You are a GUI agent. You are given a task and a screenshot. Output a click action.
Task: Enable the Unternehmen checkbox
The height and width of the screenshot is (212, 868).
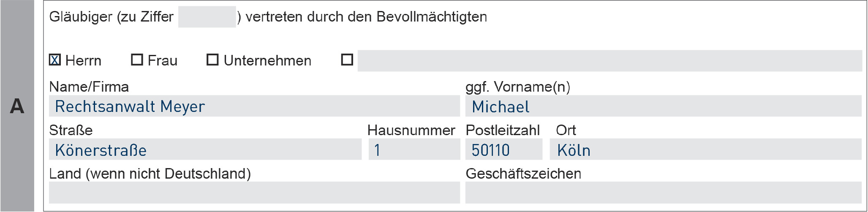pos(212,60)
